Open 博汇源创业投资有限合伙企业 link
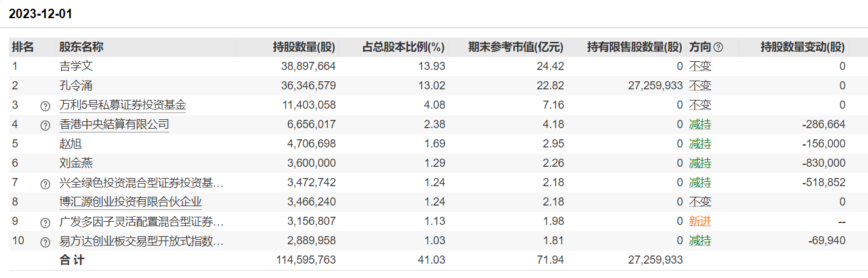 click(131, 202)
